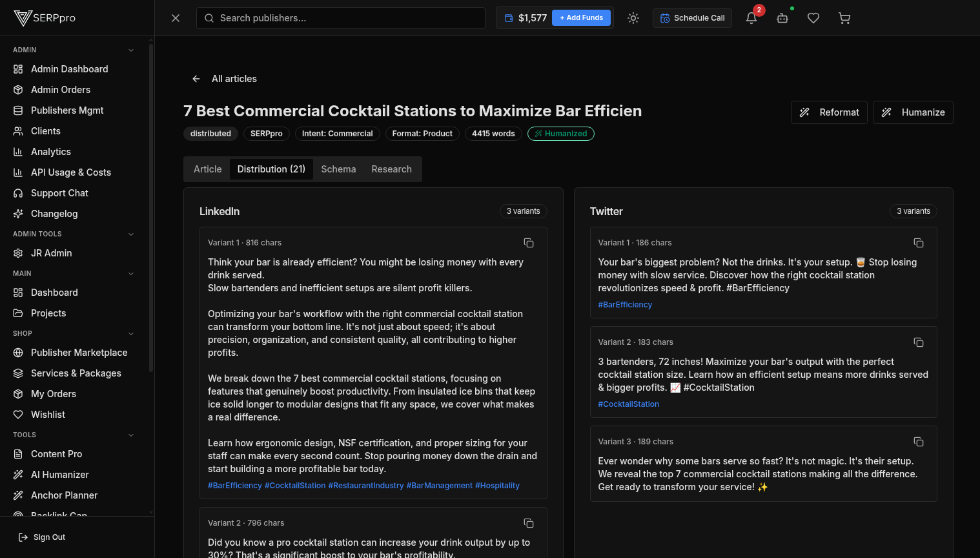Open the notification bell with badge 2
The width and height of the screenshot is (980, 558).
click(751, 18)
